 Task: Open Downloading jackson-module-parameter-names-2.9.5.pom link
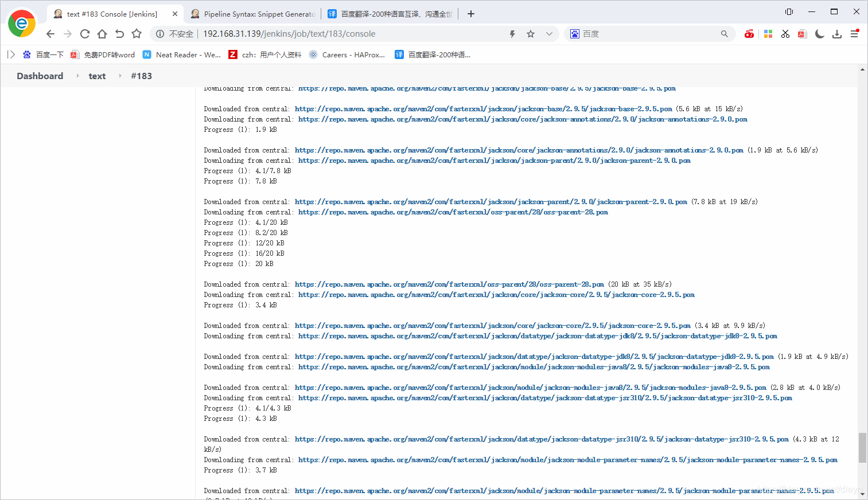567,460
